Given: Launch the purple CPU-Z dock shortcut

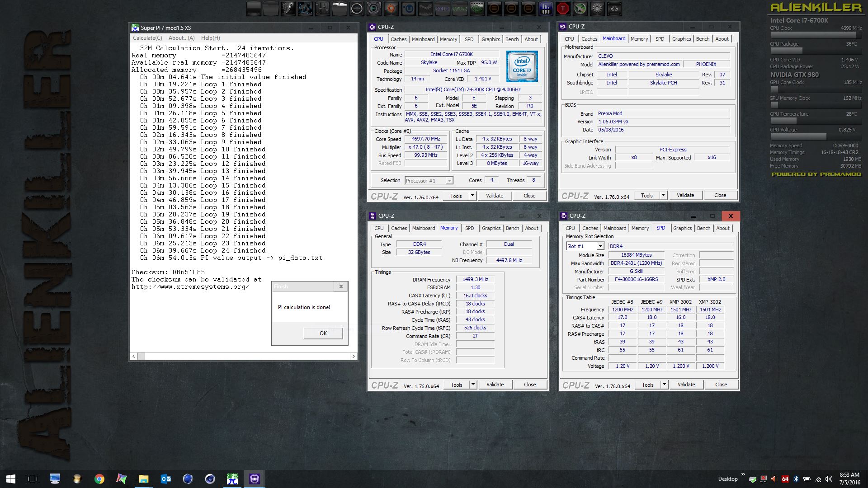Looking at the screenshot, I should click(442, 9).
